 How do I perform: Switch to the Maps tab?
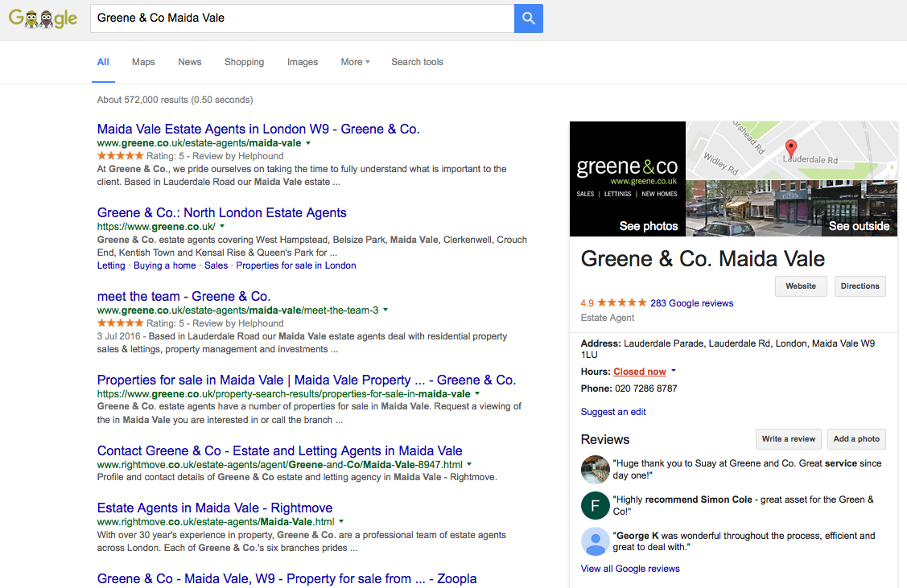(143, 62)
